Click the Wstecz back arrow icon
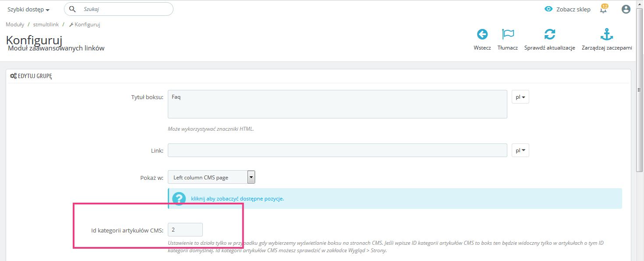This screenshot has height=261, width=644. coord(482,35)
